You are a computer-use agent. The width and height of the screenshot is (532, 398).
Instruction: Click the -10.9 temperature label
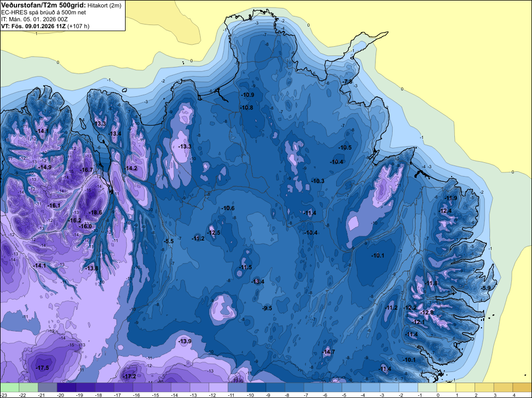[x=247, y=95]
